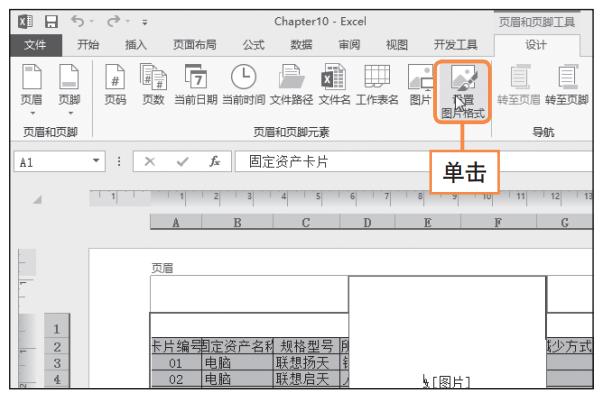The height and width of the screenshot is (399, 605).
Task: Open the 文件 file menu
Action: tap(35, 45)
